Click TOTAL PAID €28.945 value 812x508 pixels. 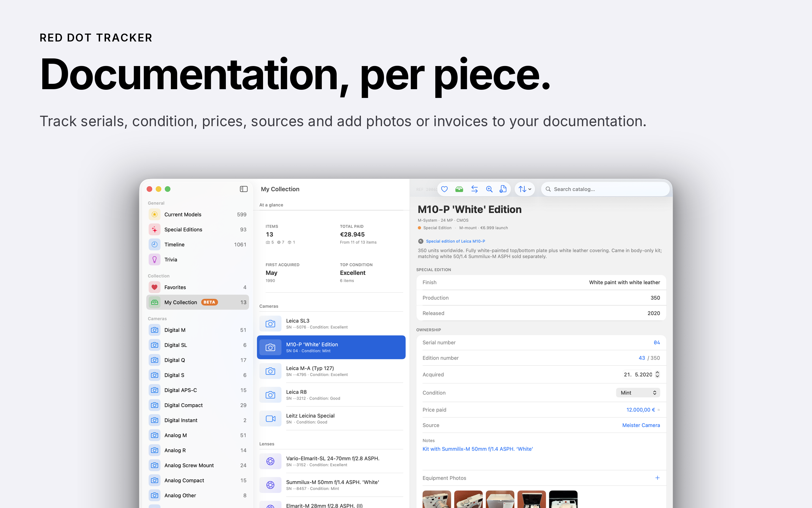pos(352,235)
